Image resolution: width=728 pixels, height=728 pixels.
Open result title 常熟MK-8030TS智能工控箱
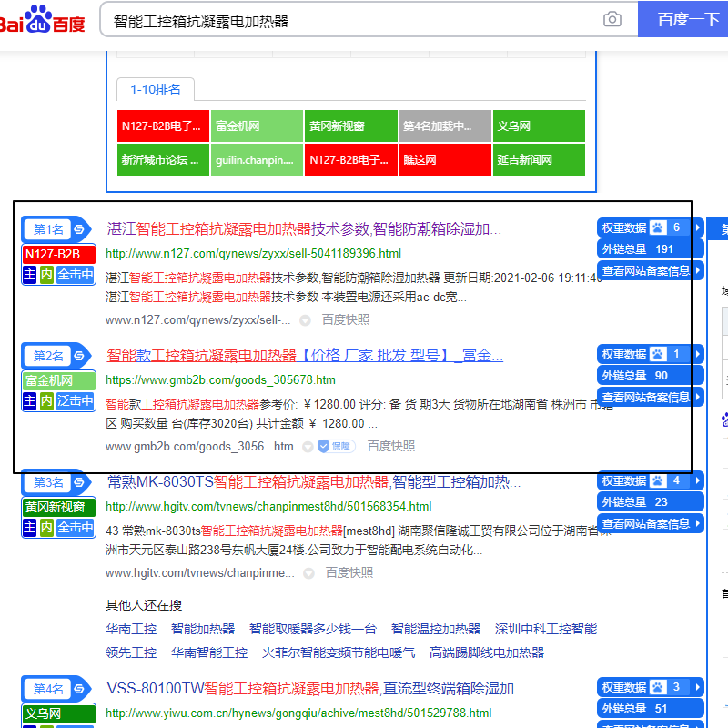pos(314,482)
